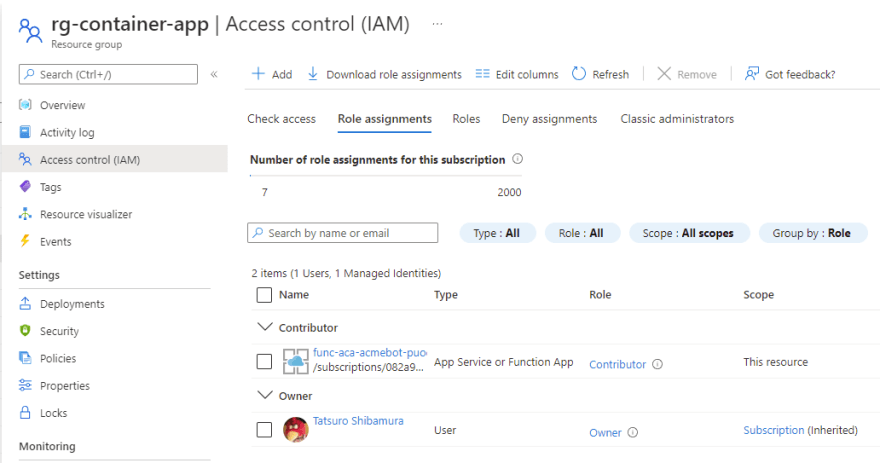Click the Edit columns icon
Image resolution: width=880 pixels, height=463 pixels.
pyautogui.click(x=482, y=74)
